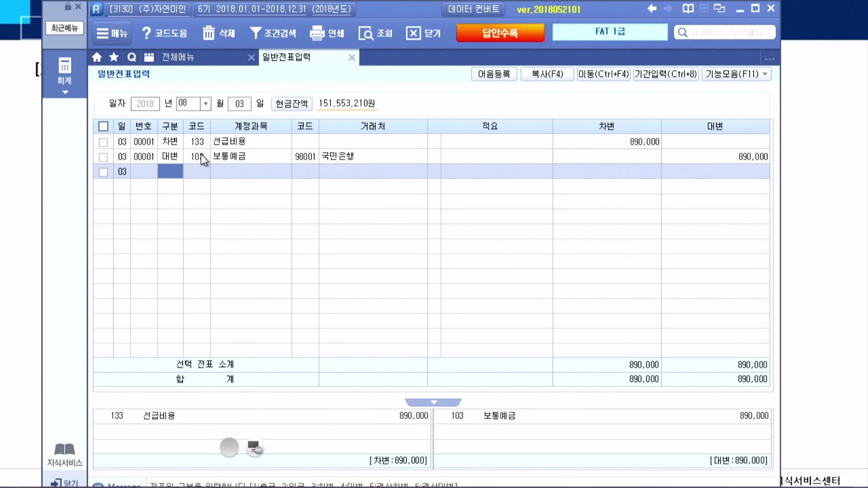
Task: Check the 보통예금 row checkbox
Action: [103, 157]
